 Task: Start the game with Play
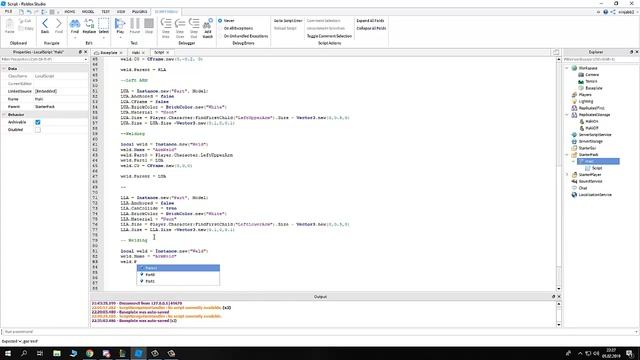pos(120,25)
